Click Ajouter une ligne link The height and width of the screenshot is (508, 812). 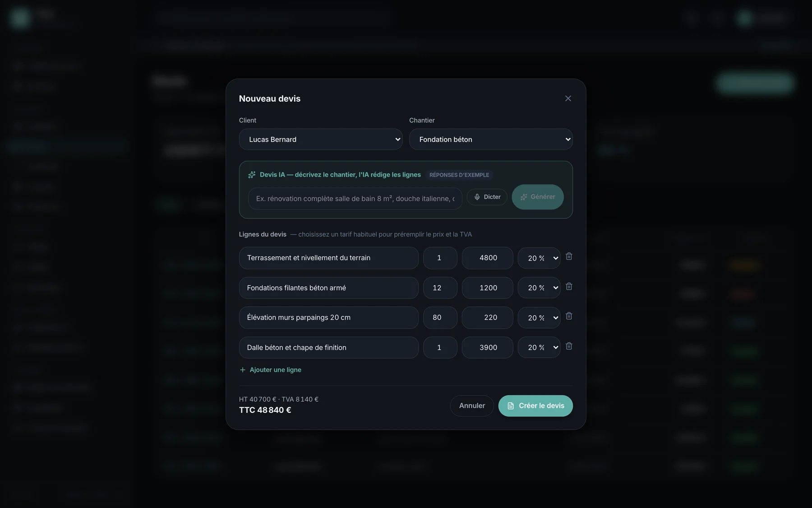click(270, 370)
